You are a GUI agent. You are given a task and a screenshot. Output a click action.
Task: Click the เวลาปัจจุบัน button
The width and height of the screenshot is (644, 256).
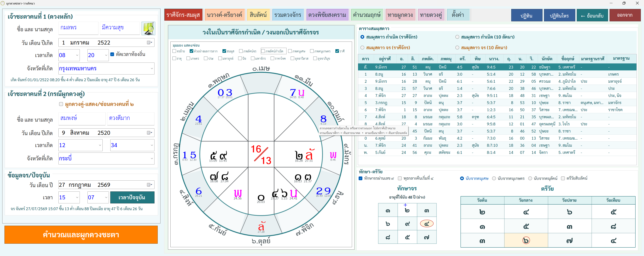click(x=132, y=198)
